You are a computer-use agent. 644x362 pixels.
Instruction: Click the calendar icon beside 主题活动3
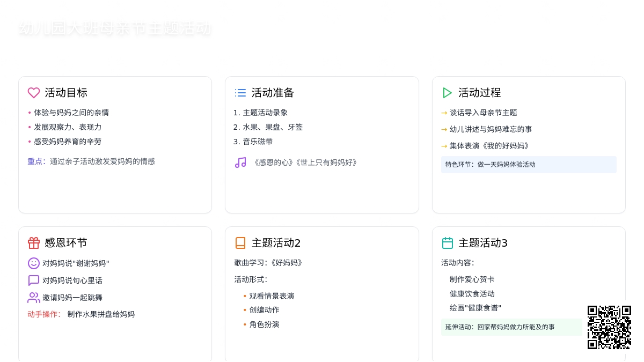pos(447,243)
